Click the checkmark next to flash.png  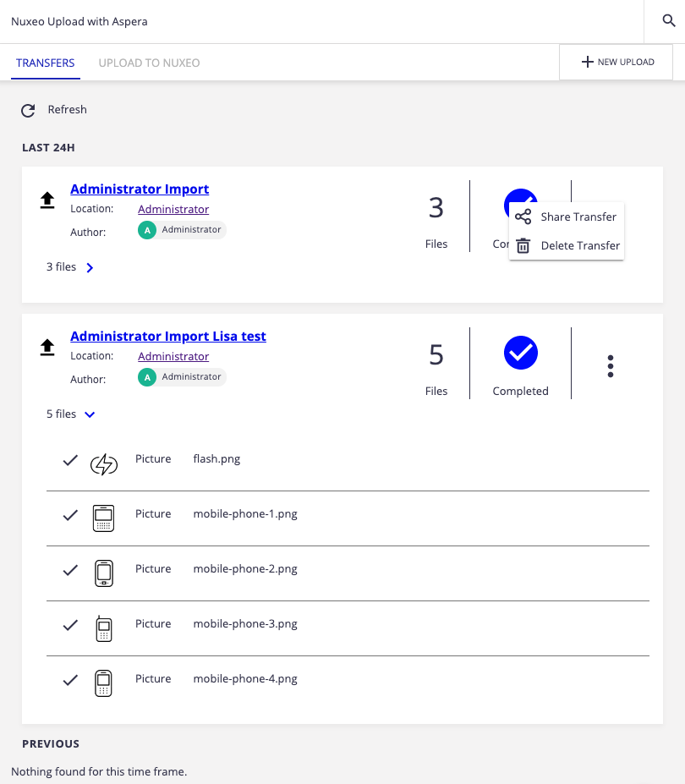coord(71,460)
